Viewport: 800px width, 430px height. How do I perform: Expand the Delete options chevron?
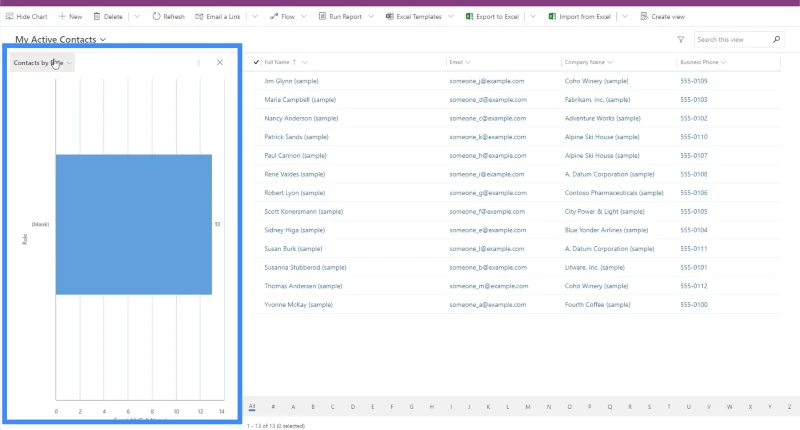(137, 16)
